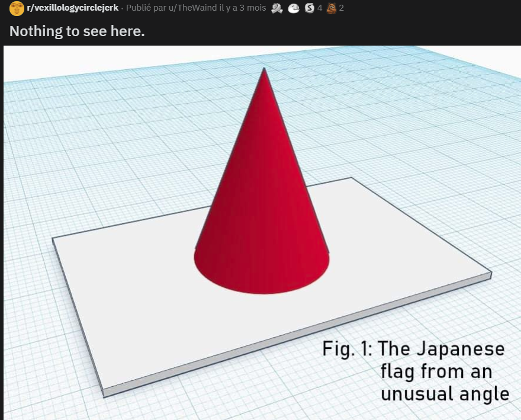Click the "Fig. 1: The Japanese flag" caption text
This screenshot has width=521, height=420.
coord(416,371)
